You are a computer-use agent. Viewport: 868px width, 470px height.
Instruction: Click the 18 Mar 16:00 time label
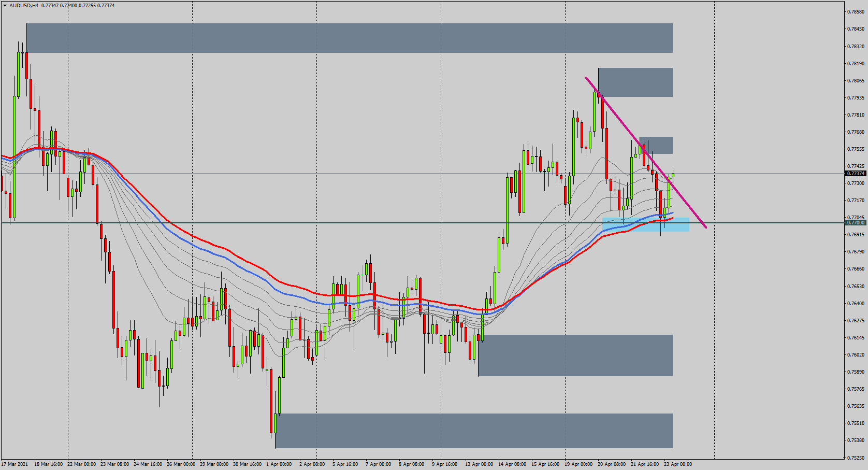coord(48,464)
